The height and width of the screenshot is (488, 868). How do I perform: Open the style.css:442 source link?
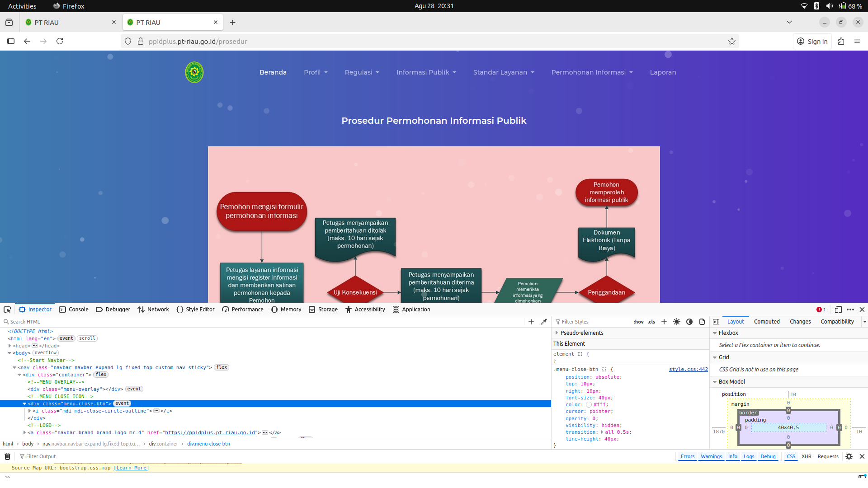tap(689, 369)
